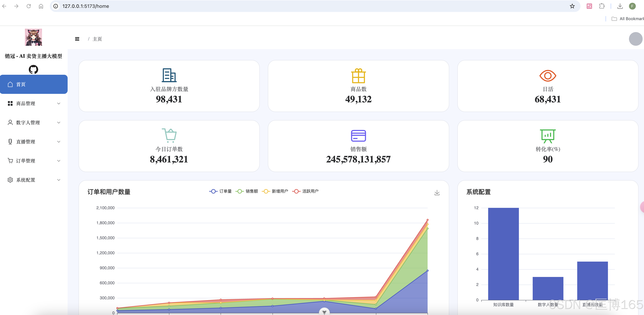
Task: Click the GitHub logo icon in sidebar
Action: pos(33,69)
